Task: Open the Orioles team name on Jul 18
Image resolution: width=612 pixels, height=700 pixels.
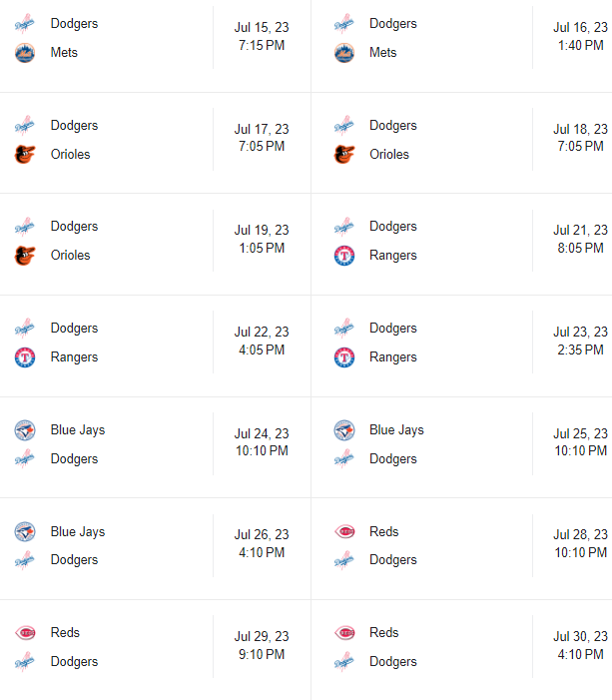Action: pyautogui.click(x=388, y=155)
